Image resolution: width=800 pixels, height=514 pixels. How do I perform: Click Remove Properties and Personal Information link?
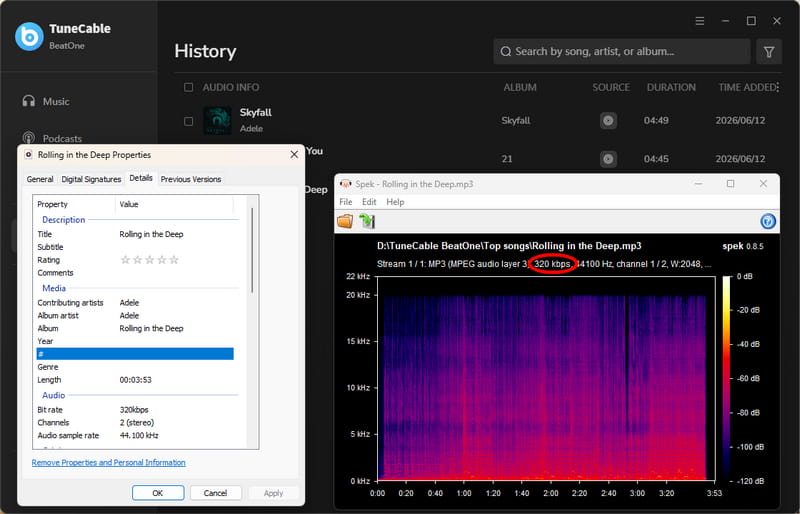pyautogui.click(x=109, y=462)
